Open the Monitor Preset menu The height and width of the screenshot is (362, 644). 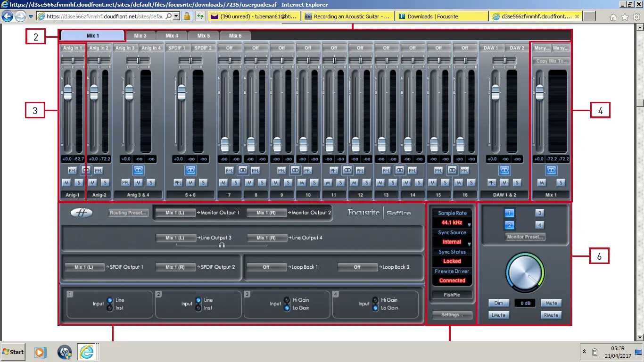[x=525, y=237]
